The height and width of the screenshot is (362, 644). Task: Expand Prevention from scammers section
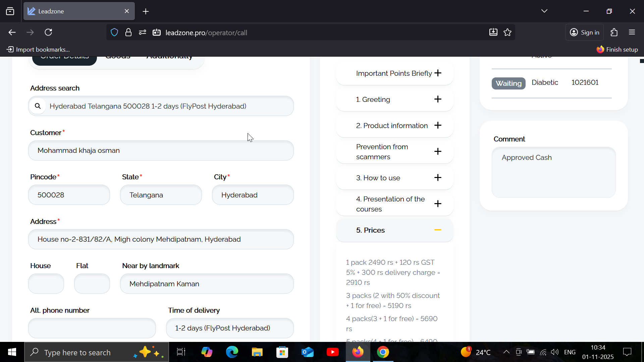click(x=438, y=152)
